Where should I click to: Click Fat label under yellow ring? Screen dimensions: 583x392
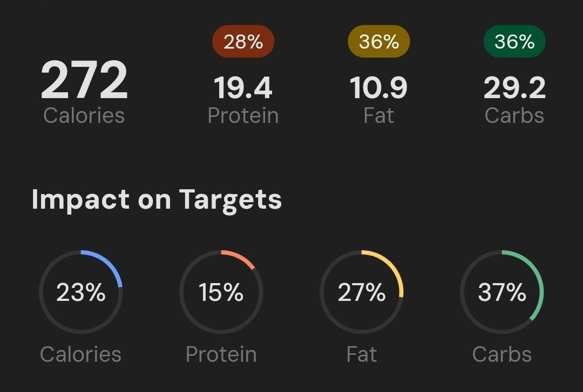tap(361, 354)
